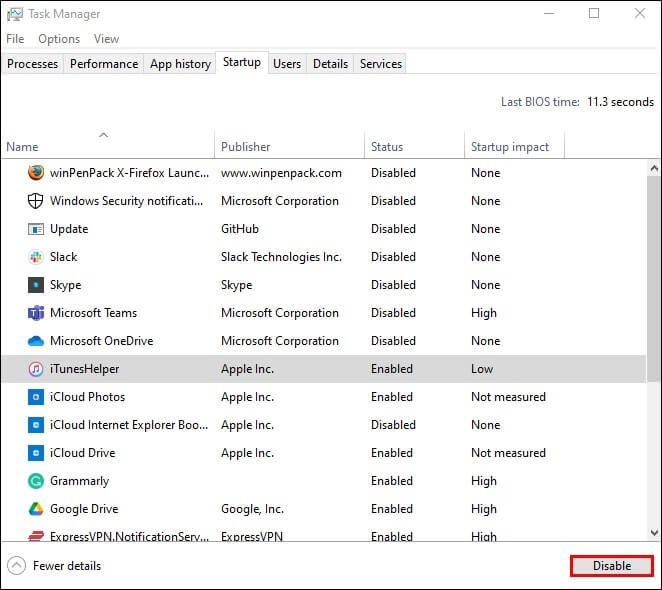Select the Slack entry name

[x=63, y=257]
